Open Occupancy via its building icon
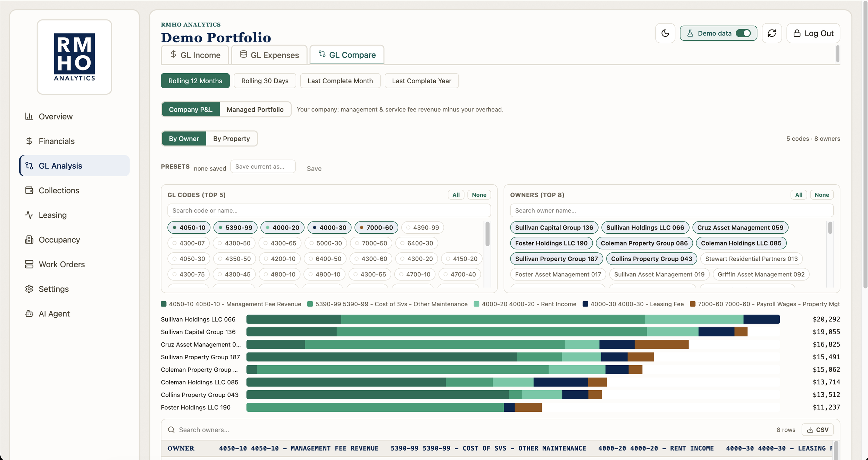868x460 pixels. [x=29, y=240]
